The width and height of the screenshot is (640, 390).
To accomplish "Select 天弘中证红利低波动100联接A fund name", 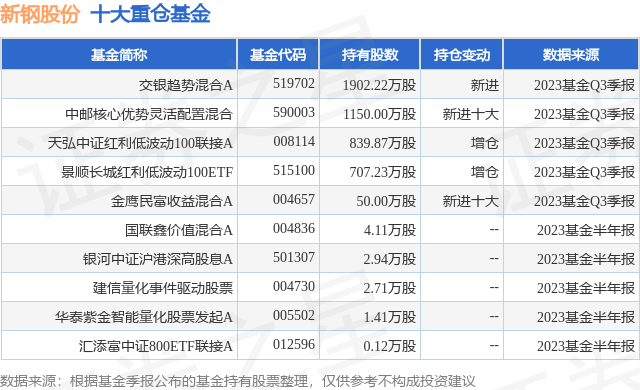I will point(140,143).
